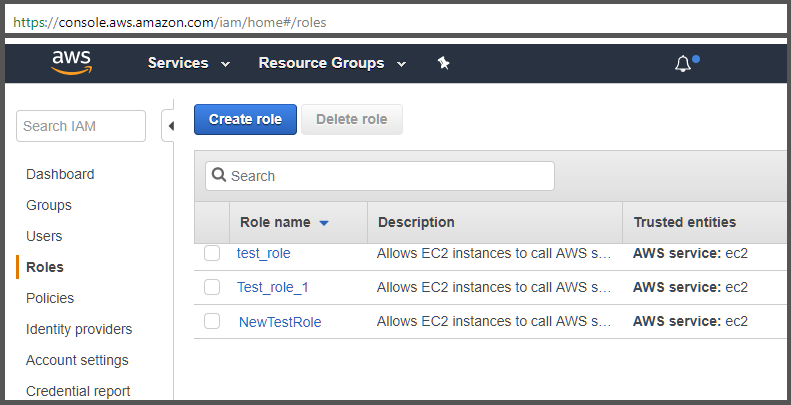Open the Services dropdown menu

point(188,63)
